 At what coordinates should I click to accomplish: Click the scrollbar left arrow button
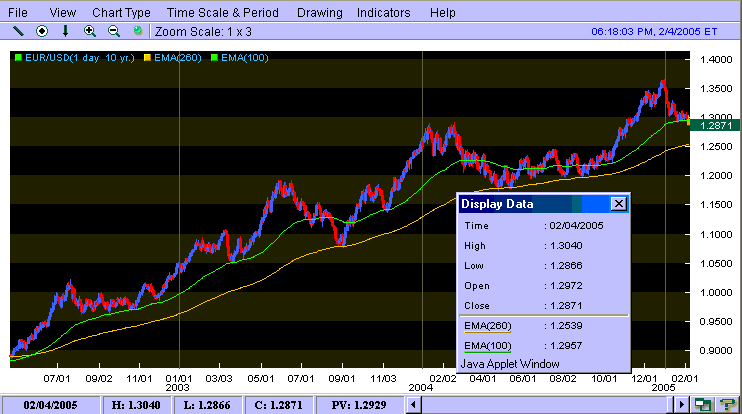[x=414, y=405]
